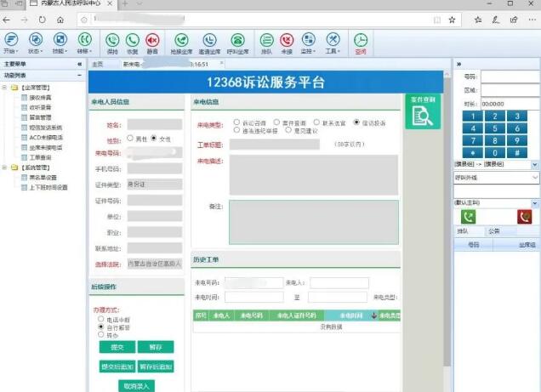Click the 暂存后追加 button
Screen dimensions: 541x392
(156, 366)
